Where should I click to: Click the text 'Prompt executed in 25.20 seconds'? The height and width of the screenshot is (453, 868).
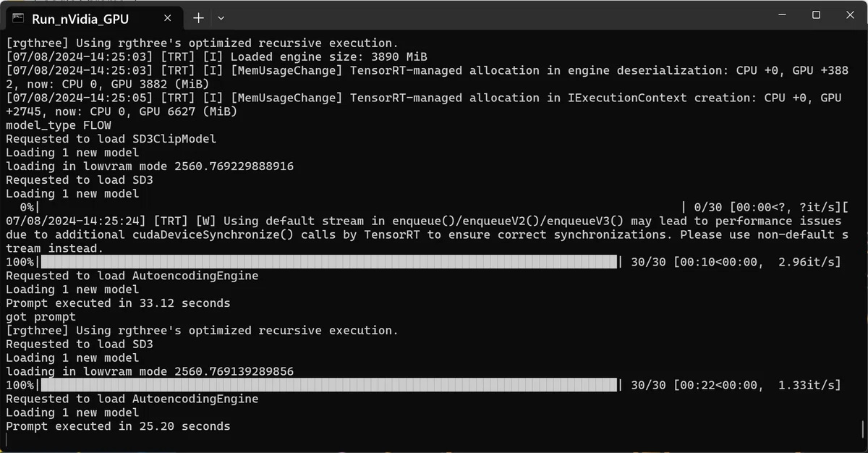118,426
